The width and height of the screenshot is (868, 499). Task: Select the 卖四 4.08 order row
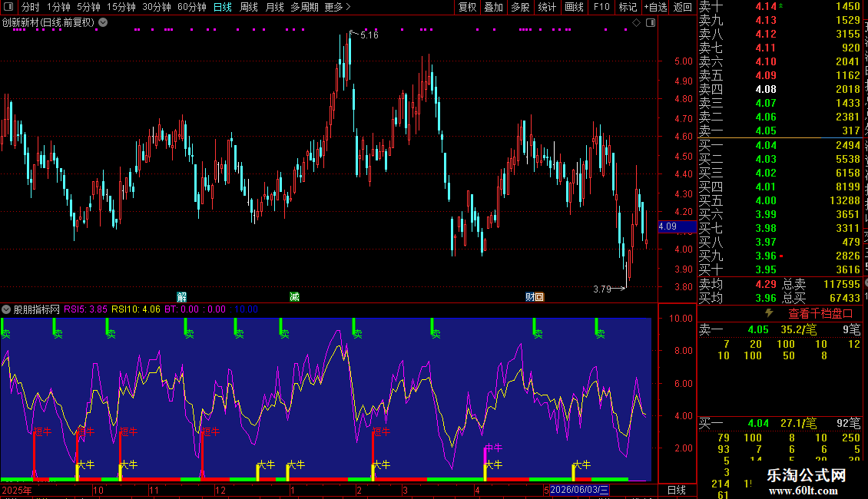780,89
